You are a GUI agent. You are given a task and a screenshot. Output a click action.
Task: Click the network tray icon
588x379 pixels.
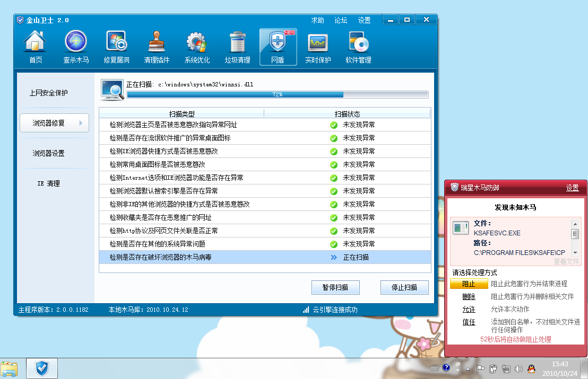pyautogui.click(x=506, y=369)
